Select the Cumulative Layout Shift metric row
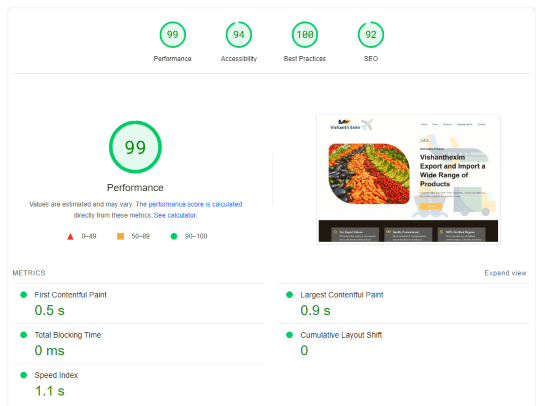545x406 pixels. coord(405,343)
